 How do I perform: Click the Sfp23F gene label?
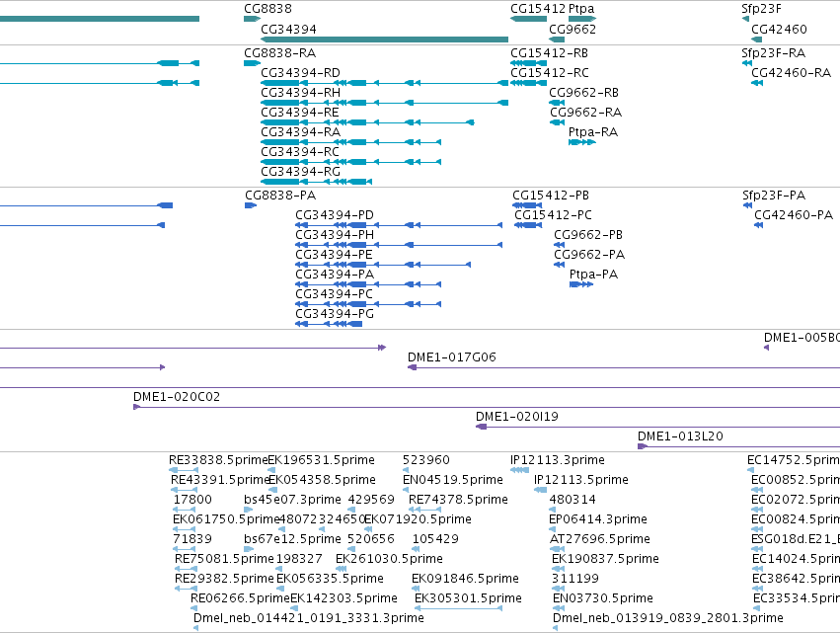761,9
